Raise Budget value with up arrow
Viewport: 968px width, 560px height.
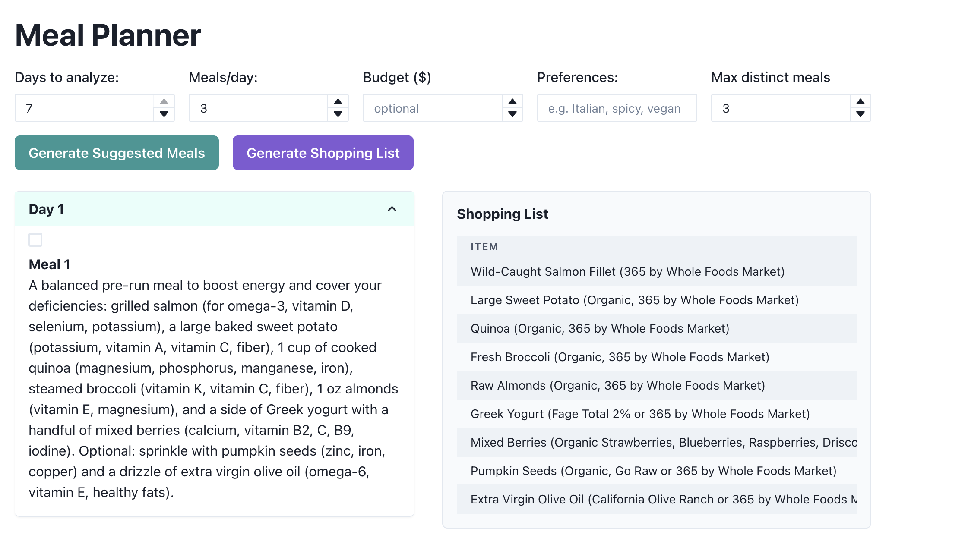coord(512,102)
